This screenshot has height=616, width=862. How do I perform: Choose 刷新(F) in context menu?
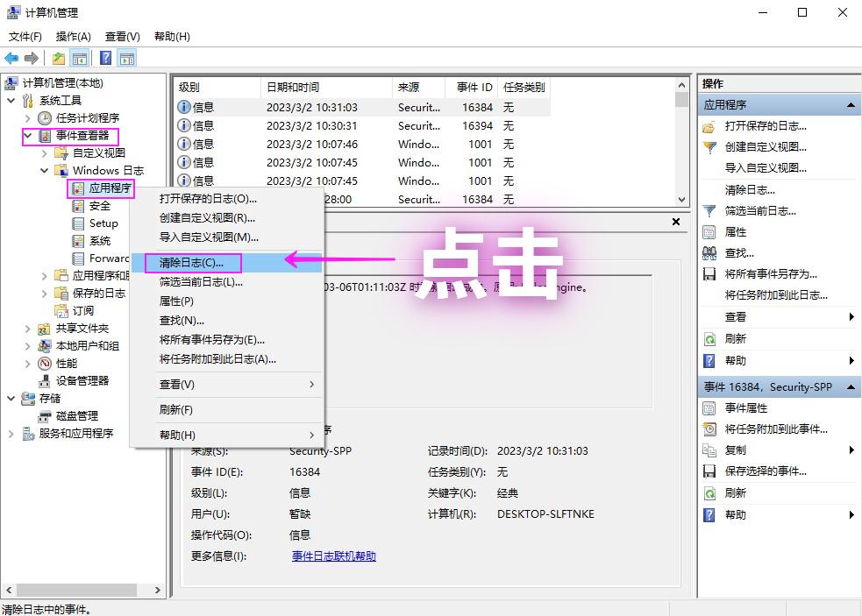226,410
